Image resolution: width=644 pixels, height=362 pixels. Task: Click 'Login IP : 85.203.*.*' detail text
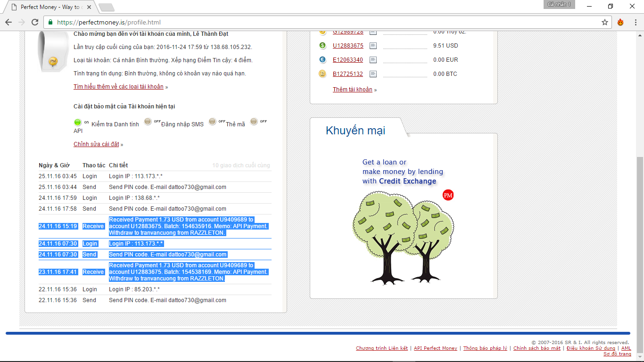134,289
